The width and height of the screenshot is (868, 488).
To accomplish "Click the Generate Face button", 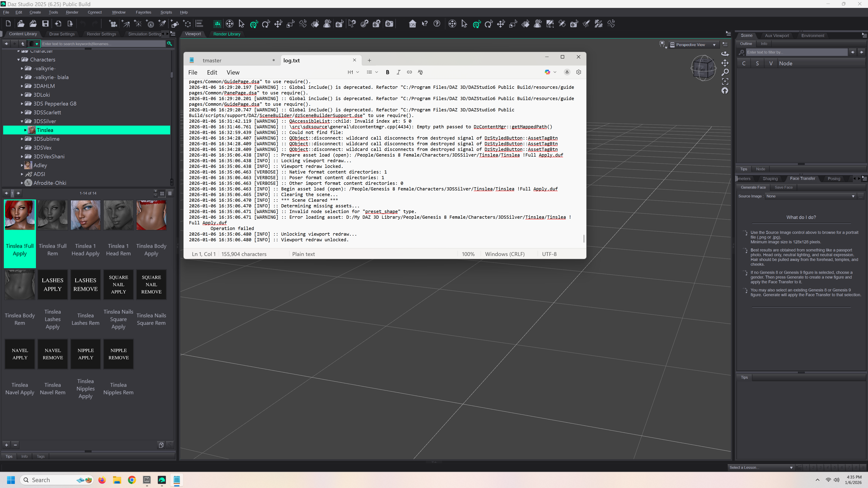I will (753, 187).
